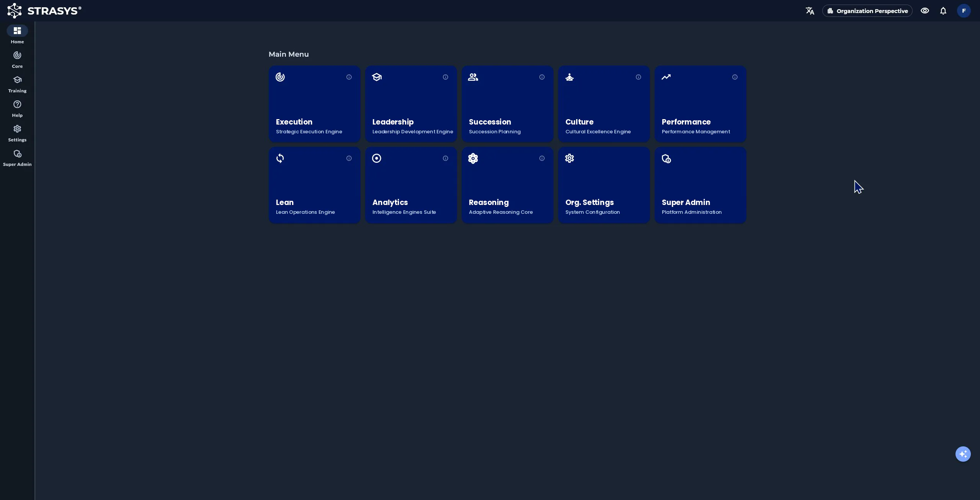
Task: Click the Leadership graduation cap icon on card
Action: pyautogui.click(x=377, y=77)
